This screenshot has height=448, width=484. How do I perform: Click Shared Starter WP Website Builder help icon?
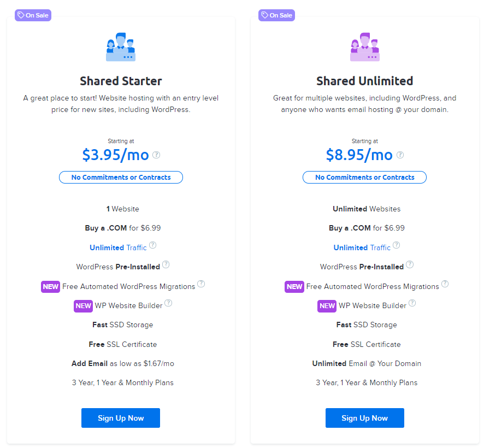(168, 303)
